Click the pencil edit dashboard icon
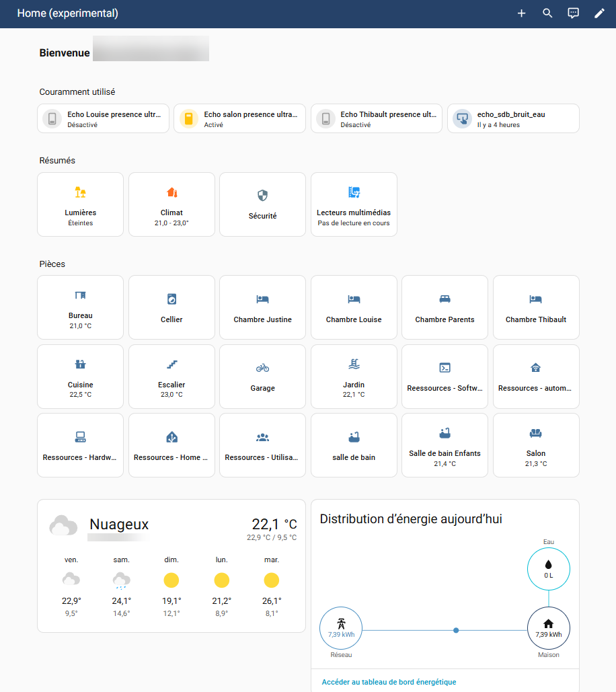 tap(599, 13)
